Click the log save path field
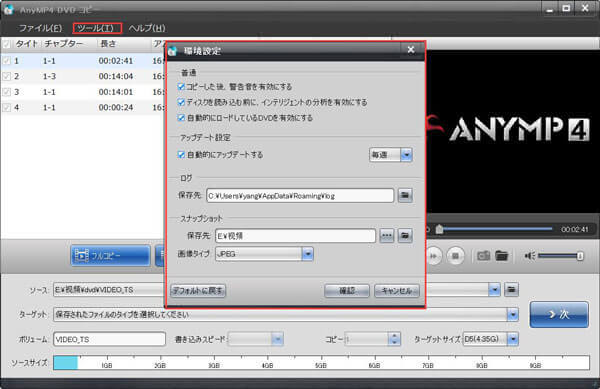 point(300,195)
